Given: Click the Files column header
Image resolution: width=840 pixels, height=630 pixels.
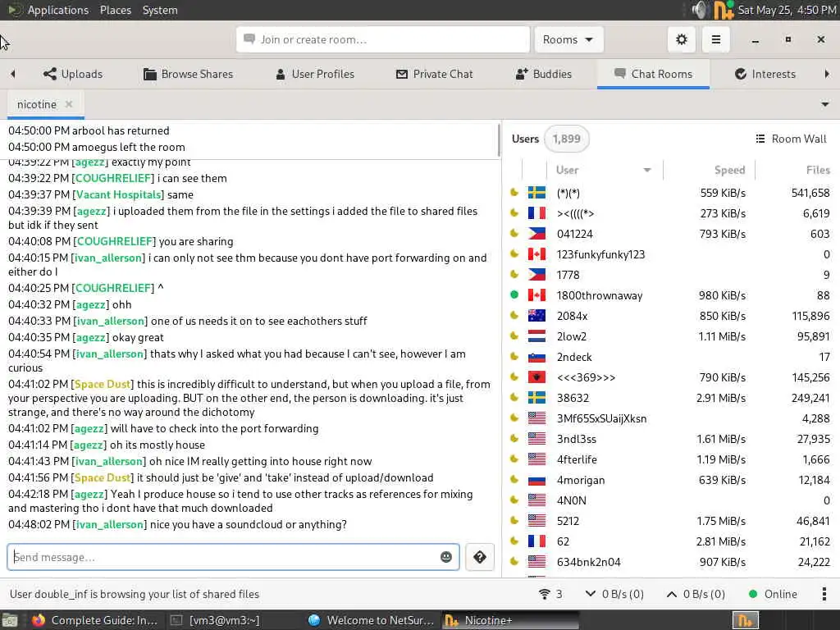Looking at the screenshot, I should pos(818,171).
